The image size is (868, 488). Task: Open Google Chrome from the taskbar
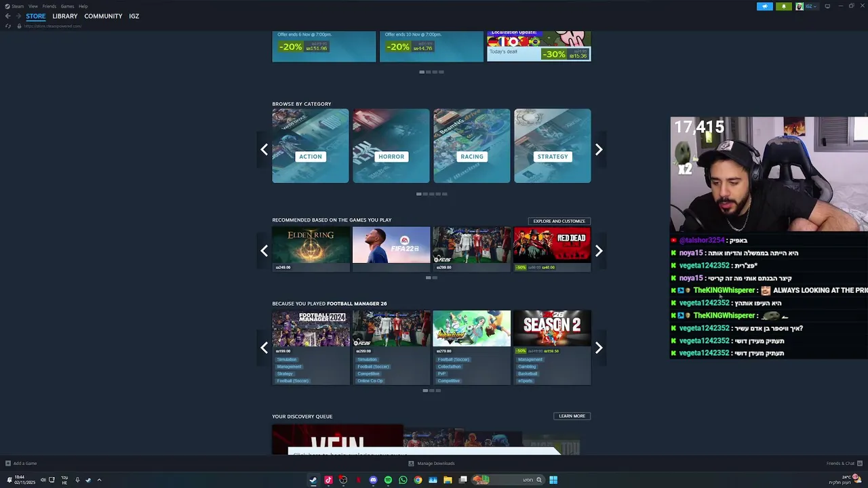[418, 480]
